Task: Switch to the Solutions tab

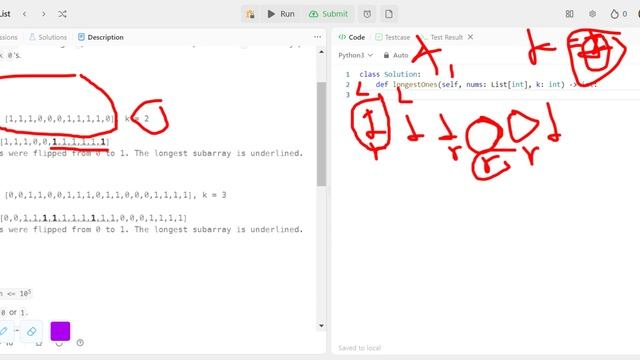Action: (x=48, y=37)
